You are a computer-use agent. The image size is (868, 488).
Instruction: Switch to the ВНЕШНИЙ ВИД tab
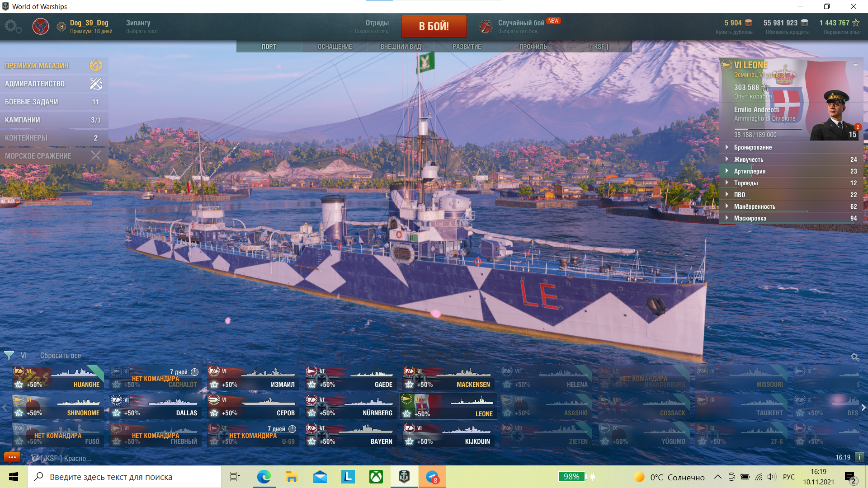click(x=401, y=47)
